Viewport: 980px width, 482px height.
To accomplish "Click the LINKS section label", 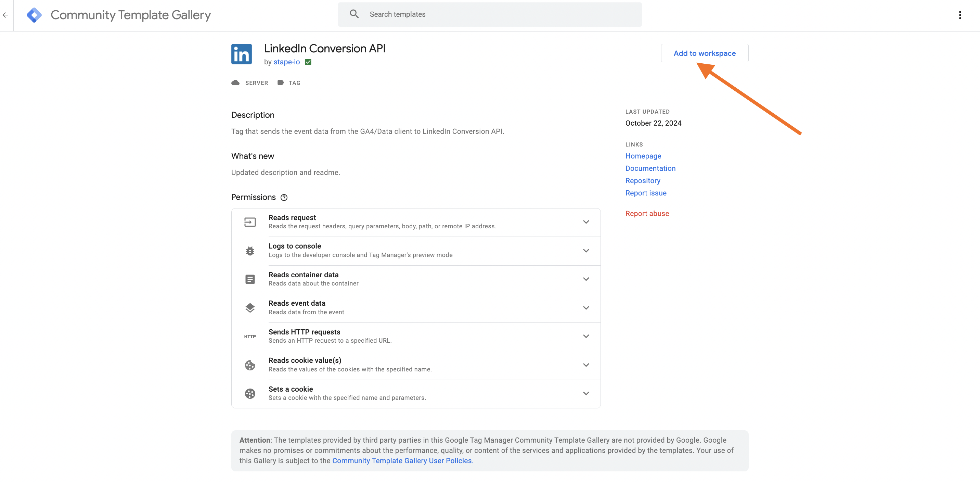I will (634, 145).
